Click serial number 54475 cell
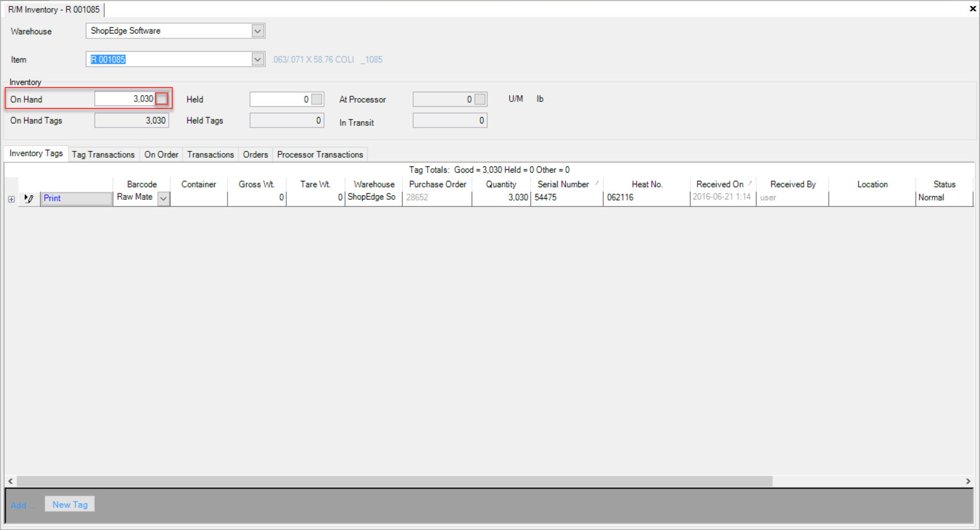Image resolution: width=980 pixels, height=530 pixels. tap(567, 198)
